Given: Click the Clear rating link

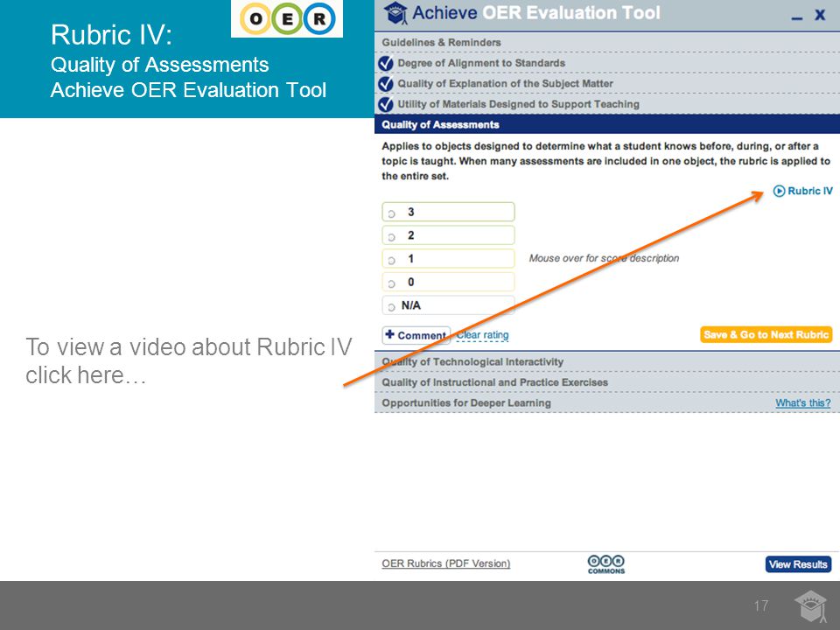Looking at the screenshot, I should [x=482, y=335].
